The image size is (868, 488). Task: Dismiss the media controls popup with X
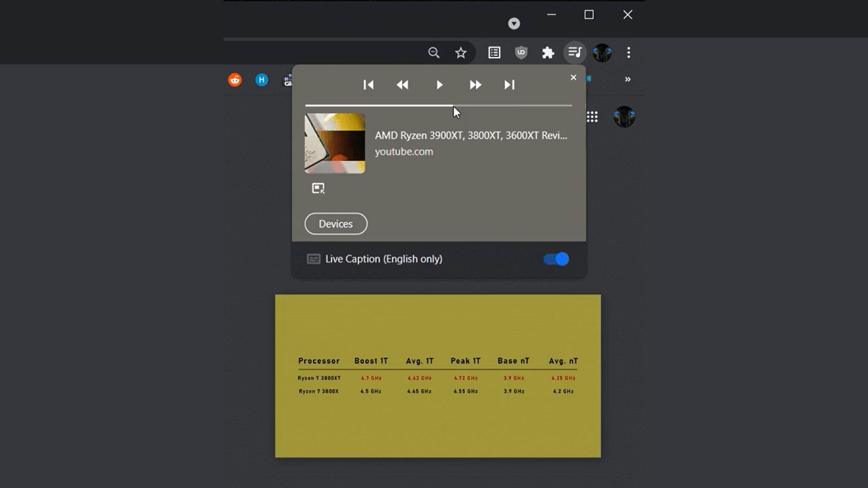click(573, 77)
